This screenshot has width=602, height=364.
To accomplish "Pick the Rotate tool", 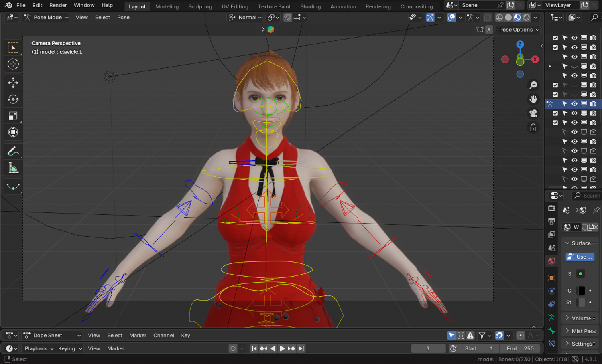I will 13,99.
